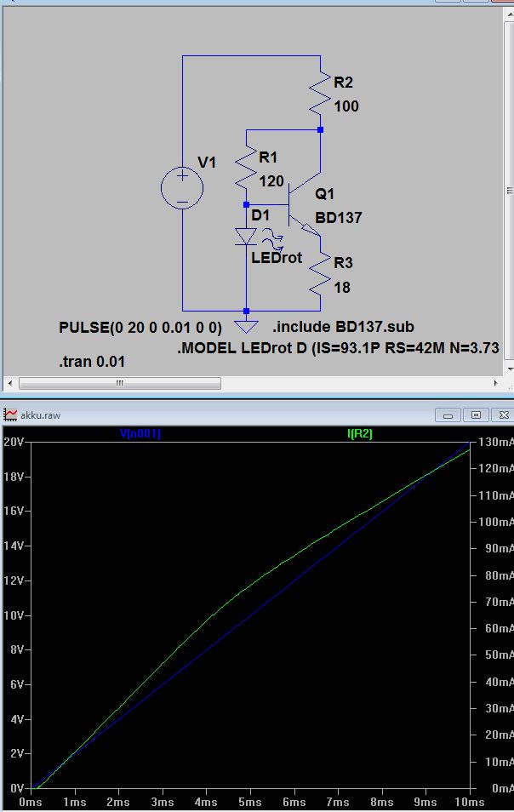514x812 pixels.
Task: Select the Q1 transistor symbol
Action: point(305,204)
